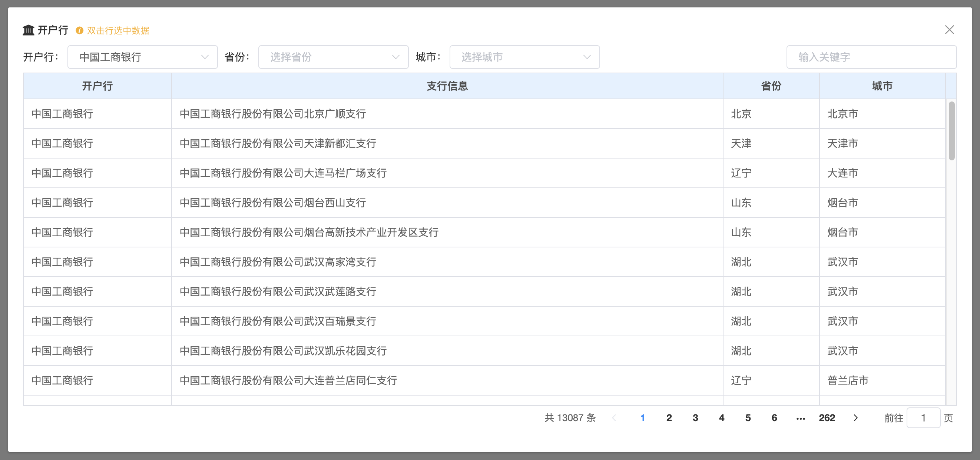Click the 共 13087 条 total count
This screenshot has width=980, height=460.
570,418
